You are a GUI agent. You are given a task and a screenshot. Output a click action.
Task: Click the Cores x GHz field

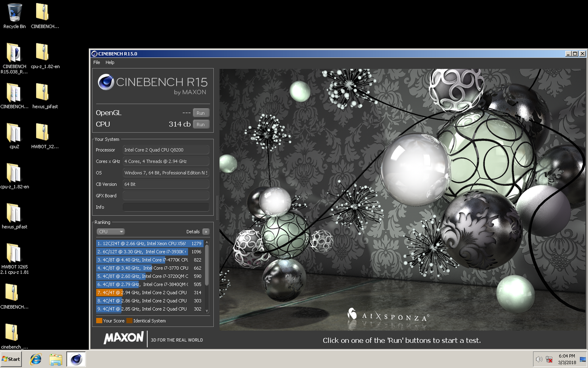coord(166,162)
